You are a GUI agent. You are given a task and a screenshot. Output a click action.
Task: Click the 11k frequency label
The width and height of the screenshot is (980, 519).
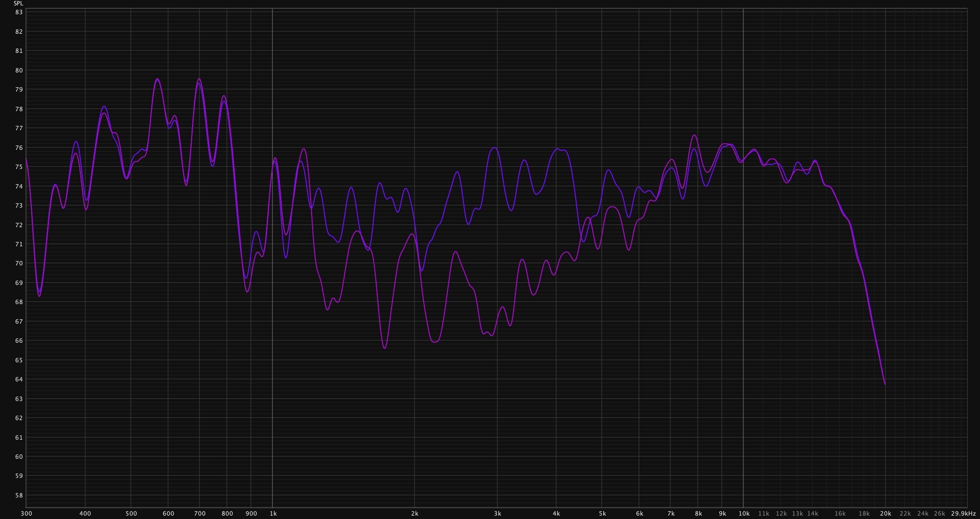point(763,514)
